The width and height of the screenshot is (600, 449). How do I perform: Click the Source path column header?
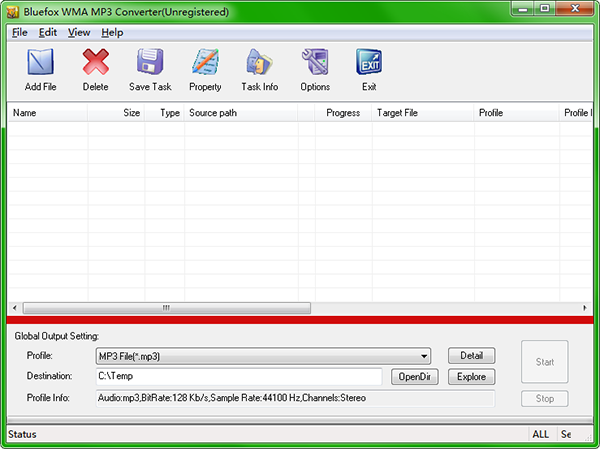pyautogui.click(x=241, y=113)
